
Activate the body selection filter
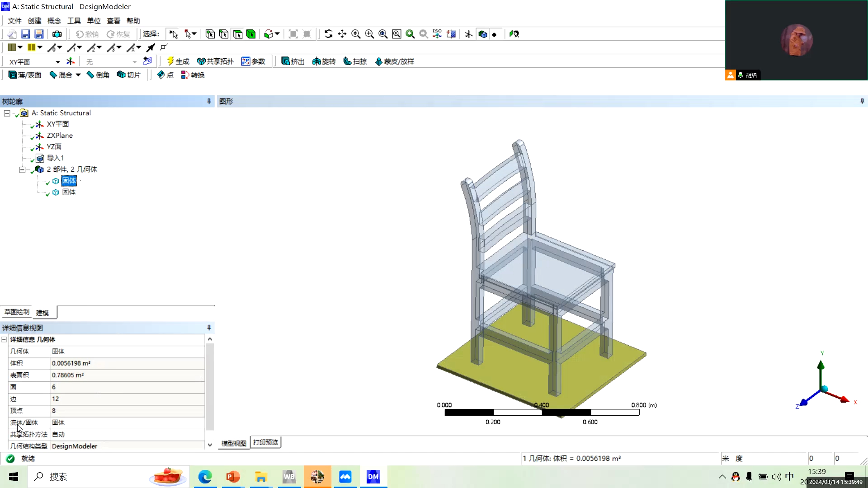tap(251, 34)
